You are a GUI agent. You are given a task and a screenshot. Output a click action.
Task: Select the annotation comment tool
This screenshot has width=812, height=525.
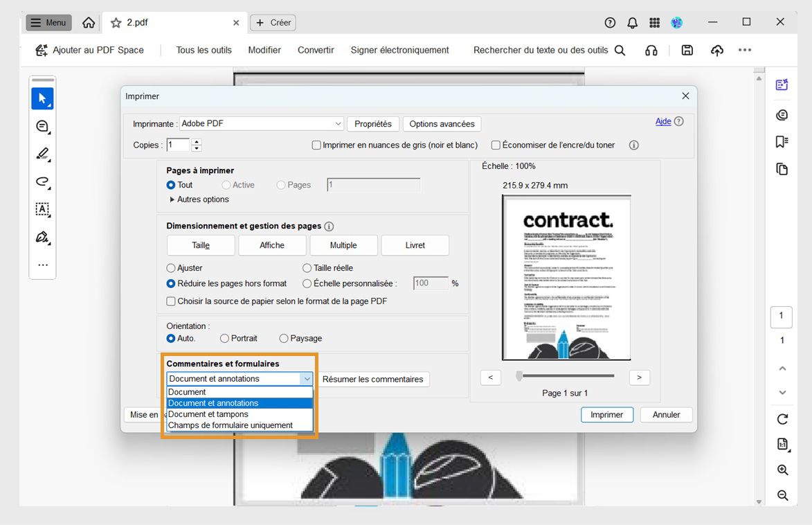[42, 126]
